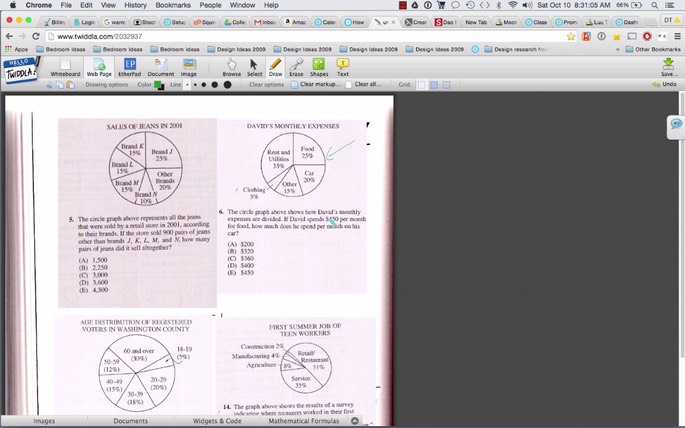Image resolution: width=685 pixels, height=428 pixels.
Task: Go back in browser history
Action: tap(10, 37)
